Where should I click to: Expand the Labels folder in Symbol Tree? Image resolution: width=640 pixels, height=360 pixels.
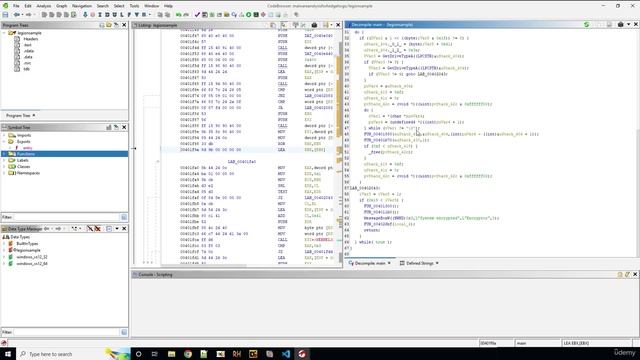pyautogui.click(x=4, y=160)
